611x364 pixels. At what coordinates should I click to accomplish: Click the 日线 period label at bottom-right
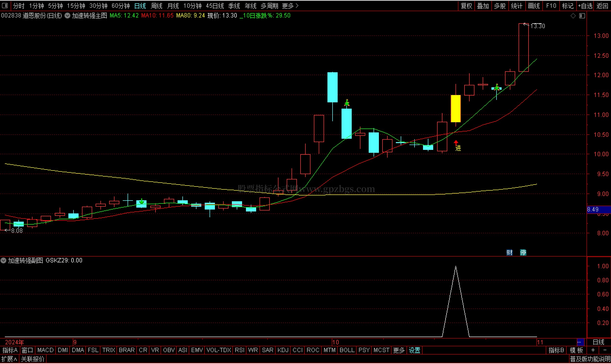click(598, 342)
